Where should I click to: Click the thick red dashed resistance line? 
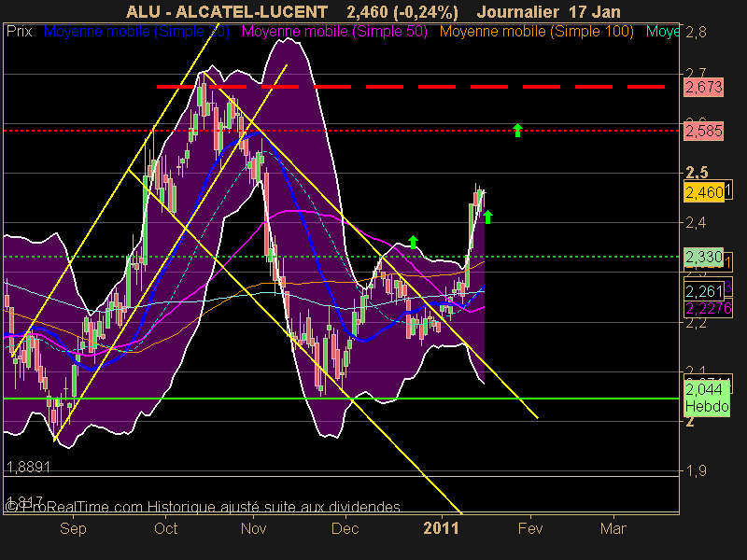point(411,87)
